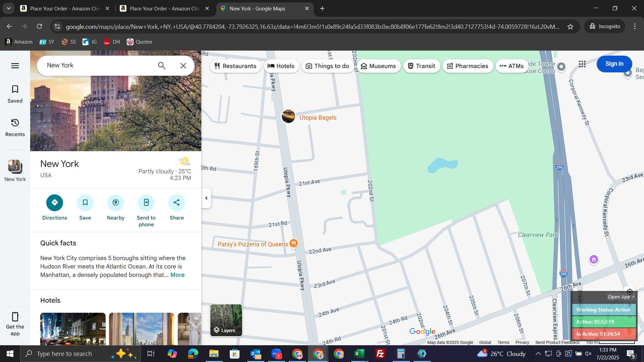Save New York with bookmark button
Viewport: 644px width, 362px height.
85,207
